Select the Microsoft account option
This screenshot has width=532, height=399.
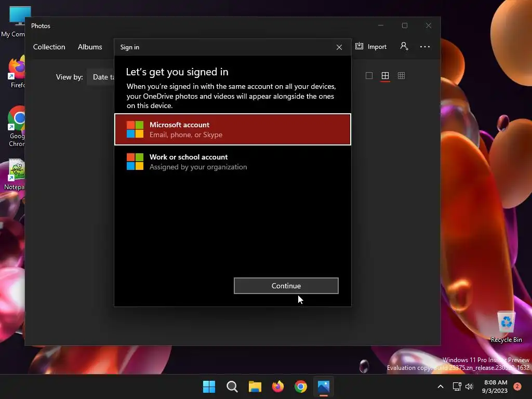pos(233,129)
